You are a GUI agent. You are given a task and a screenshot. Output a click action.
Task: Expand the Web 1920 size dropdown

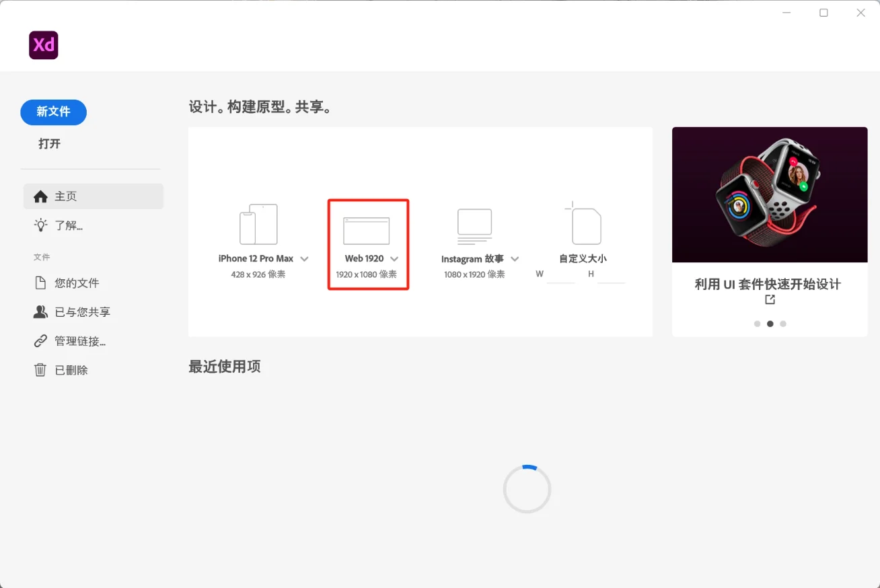point(394,259)
